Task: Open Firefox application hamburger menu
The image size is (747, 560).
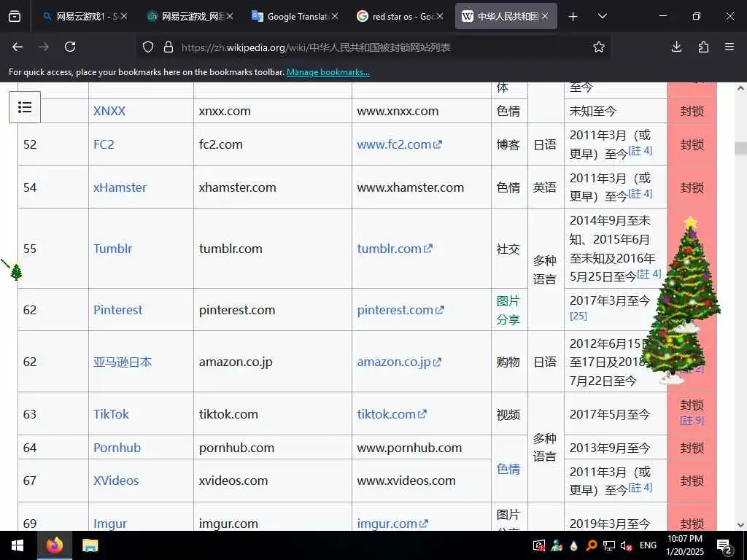Action: (x=729, y=47)
